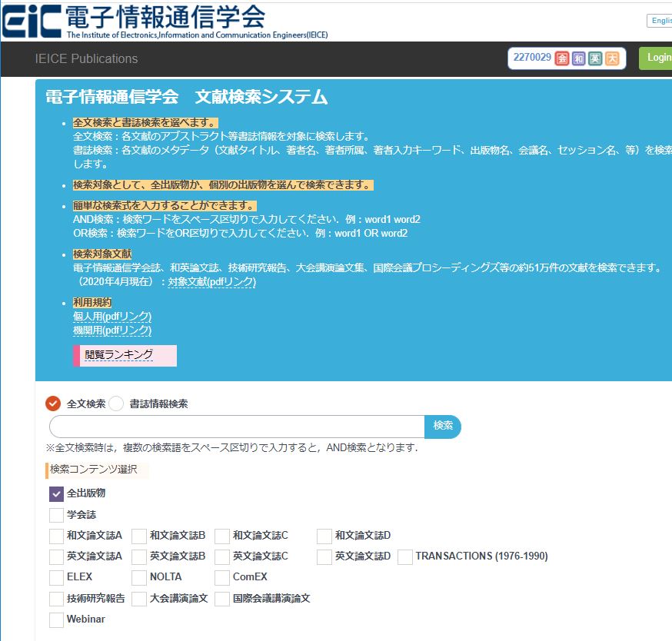Uncheck the 全出版物 checkbox

pos(57,493)
